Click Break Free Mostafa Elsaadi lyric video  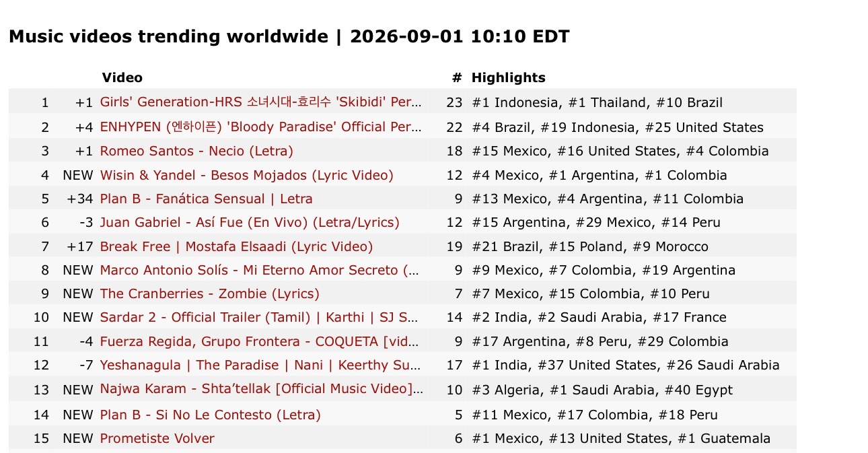(236, 246)
